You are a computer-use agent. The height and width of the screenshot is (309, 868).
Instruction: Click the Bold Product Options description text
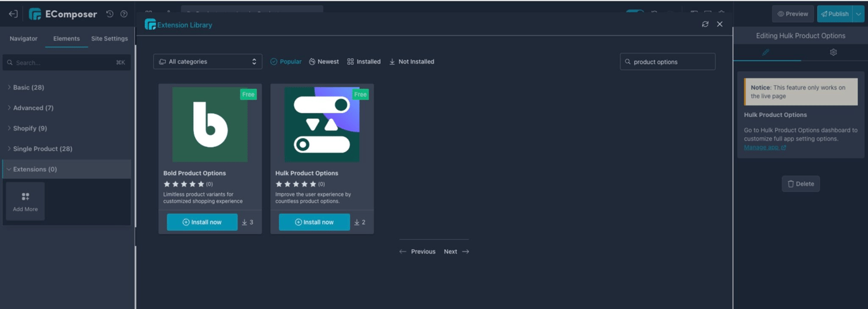coord(203,198)
